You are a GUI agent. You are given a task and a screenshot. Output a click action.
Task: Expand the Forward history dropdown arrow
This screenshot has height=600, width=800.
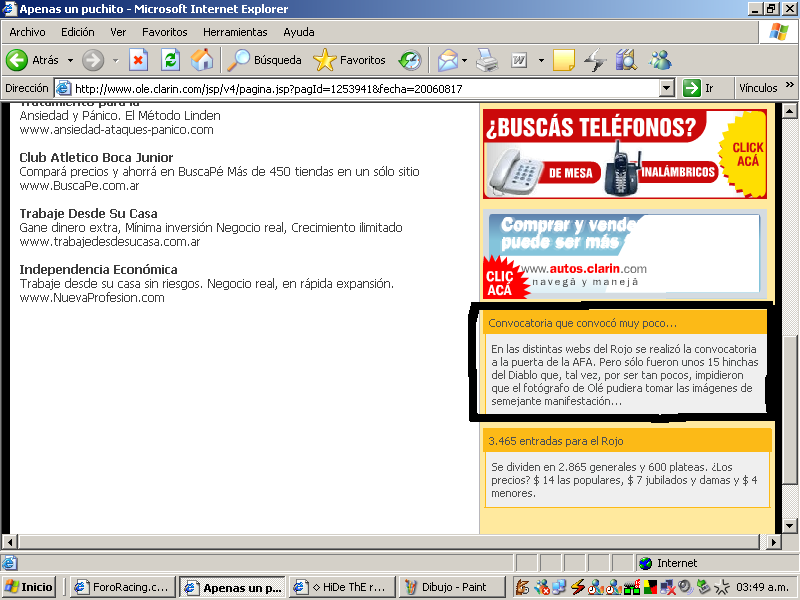point(115,60)
